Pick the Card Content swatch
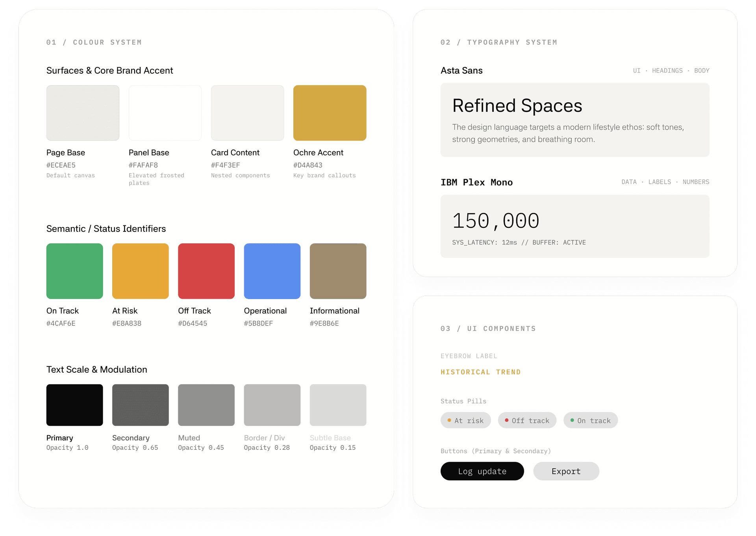Viewport: 756px width, 536px height. [x=247, y=113]
